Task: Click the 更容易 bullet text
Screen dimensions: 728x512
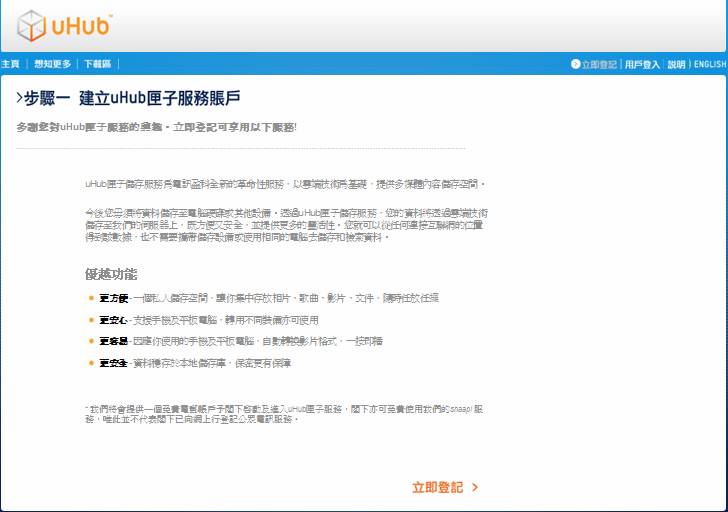Action: coord(113,341)
